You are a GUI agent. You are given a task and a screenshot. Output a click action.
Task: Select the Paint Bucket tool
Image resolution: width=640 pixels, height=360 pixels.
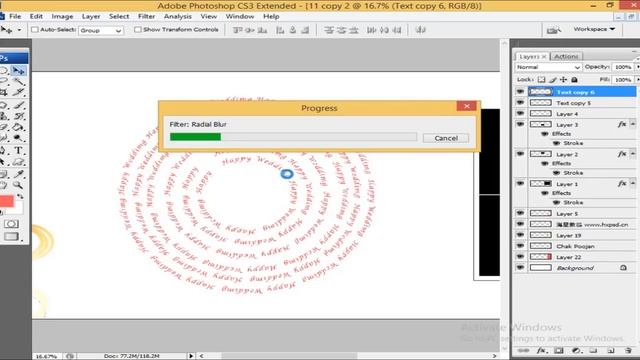[x=18, y=127]
